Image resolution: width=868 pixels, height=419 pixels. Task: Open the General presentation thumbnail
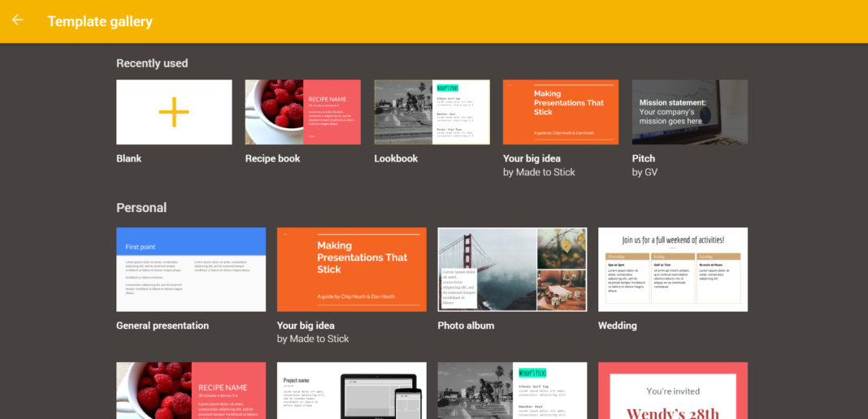[x=191, y=270]
